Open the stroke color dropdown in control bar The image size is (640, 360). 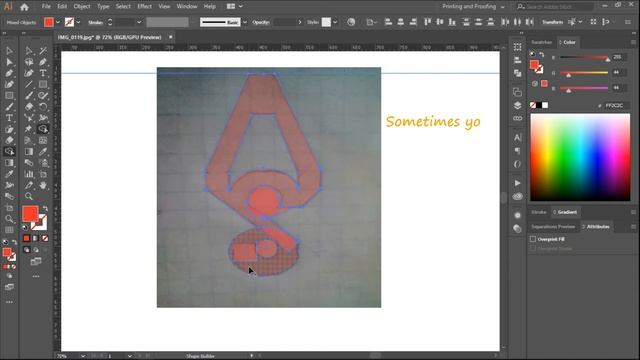pos(78,22)
